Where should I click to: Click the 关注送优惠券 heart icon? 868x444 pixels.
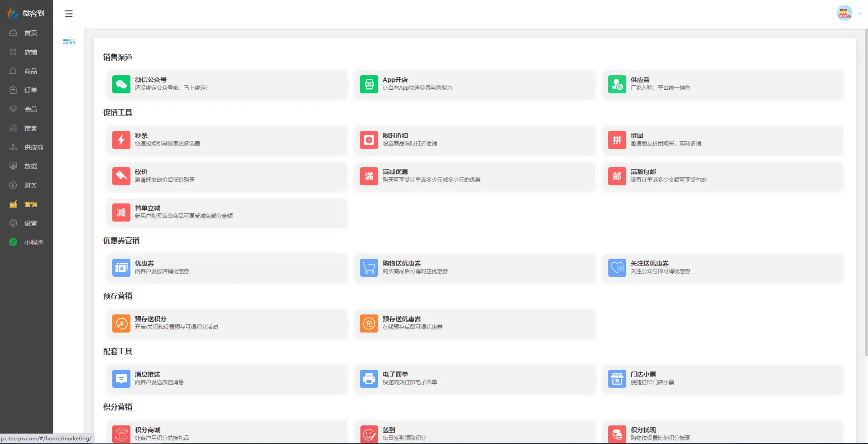(x=617, y=268)
